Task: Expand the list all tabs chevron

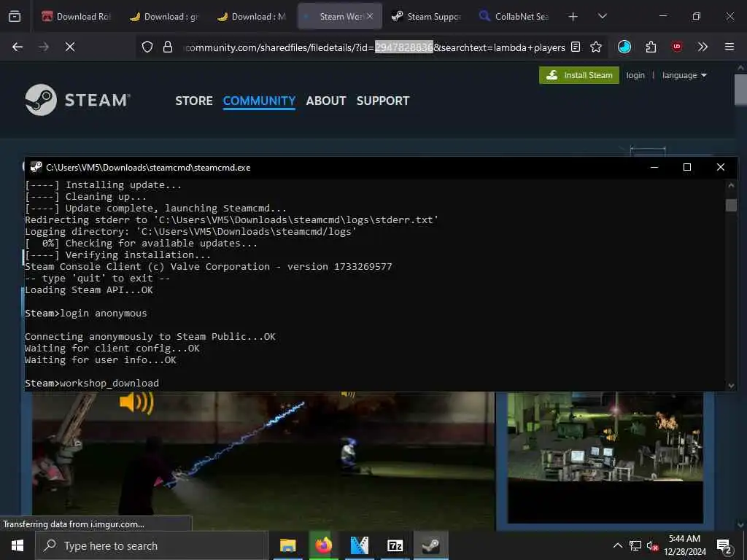Action: 602,17
